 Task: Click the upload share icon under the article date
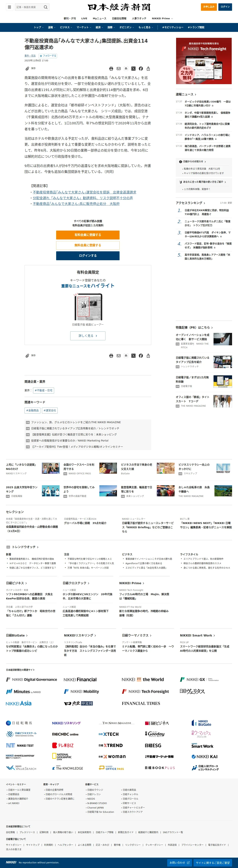coord(148,68)
